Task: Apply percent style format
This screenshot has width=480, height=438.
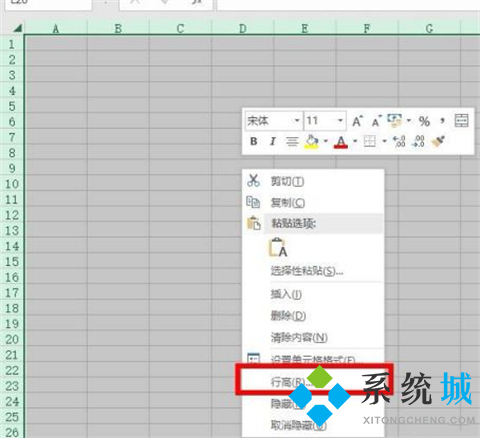Action: pos(424,121)
